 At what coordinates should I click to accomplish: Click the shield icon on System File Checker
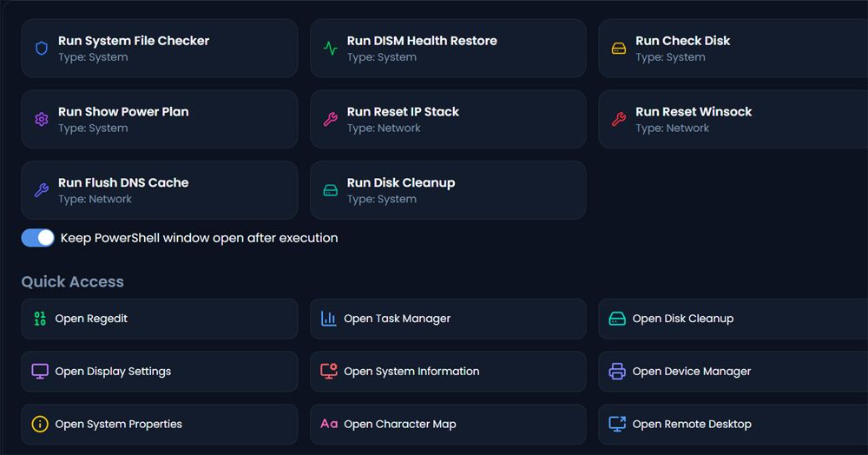(x=41, y=49)
